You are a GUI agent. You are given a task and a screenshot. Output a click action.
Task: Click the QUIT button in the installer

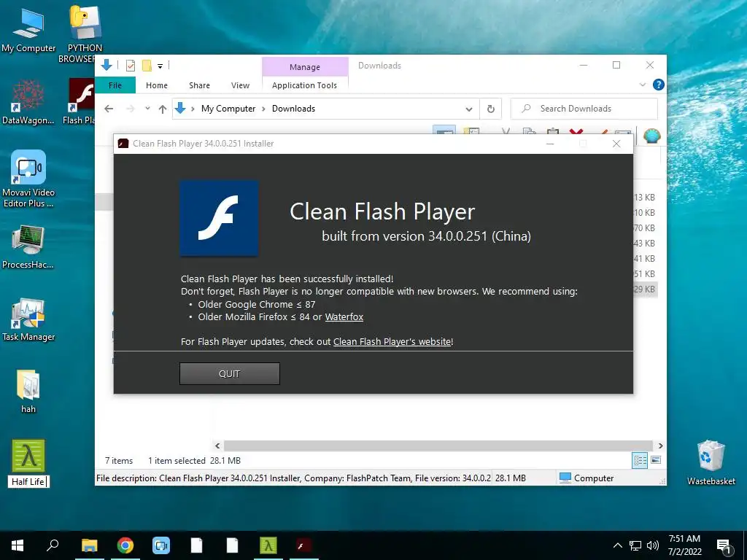point(229,374)
